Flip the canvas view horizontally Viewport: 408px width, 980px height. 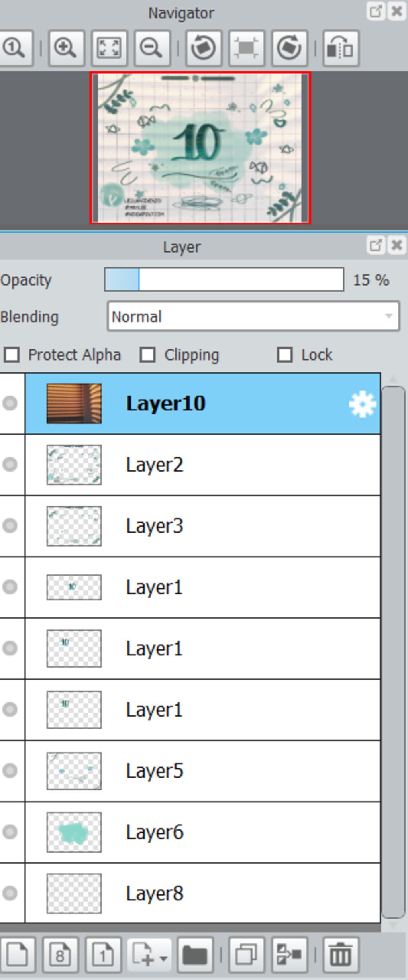341,48
